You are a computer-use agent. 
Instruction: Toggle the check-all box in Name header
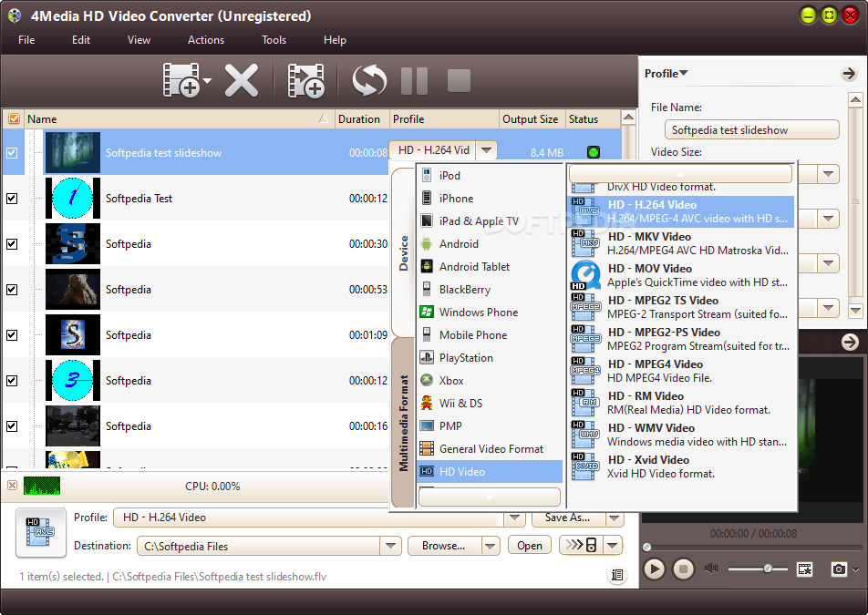14,119
